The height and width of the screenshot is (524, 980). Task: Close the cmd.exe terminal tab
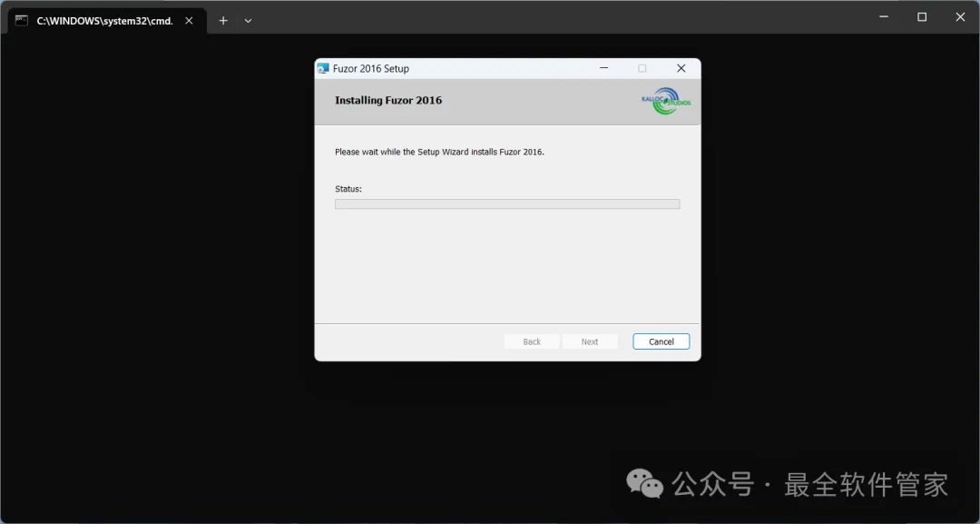click(x=189, y=21)
